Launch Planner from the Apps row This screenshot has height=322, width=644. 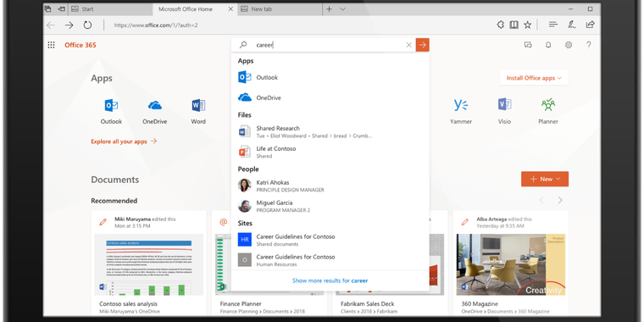[548, 111]
